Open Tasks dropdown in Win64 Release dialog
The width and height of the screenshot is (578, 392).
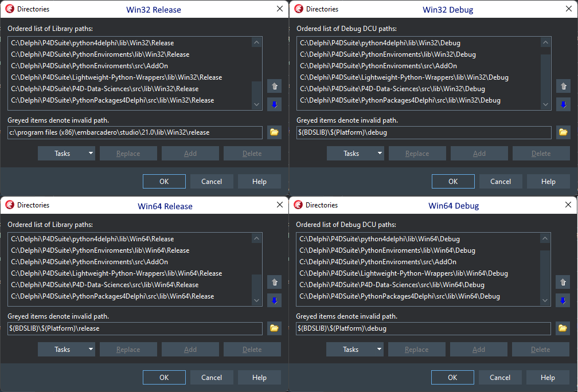click(x=67, y=349)
